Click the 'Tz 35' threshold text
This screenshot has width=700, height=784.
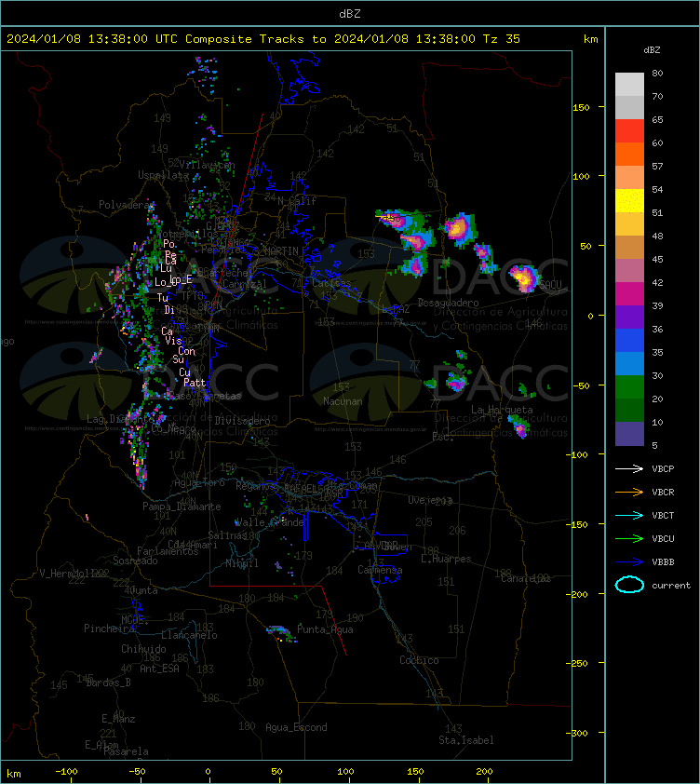(502, 39)
